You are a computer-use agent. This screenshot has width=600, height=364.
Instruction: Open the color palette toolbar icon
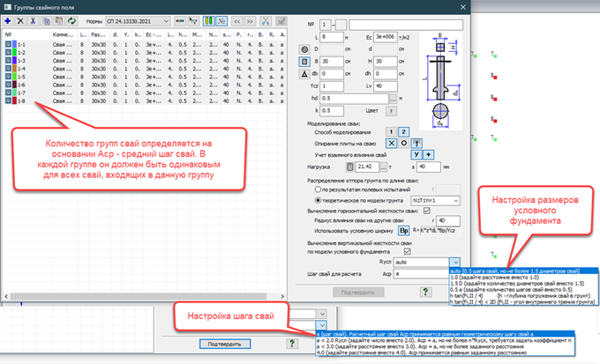tap(180, 21)
